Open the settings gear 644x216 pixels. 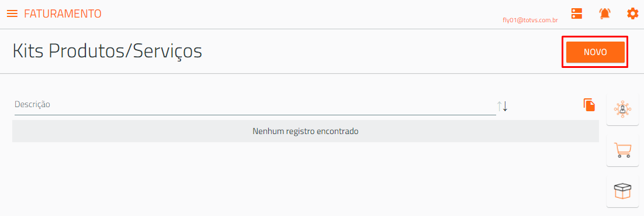click(x=632, y=13)
